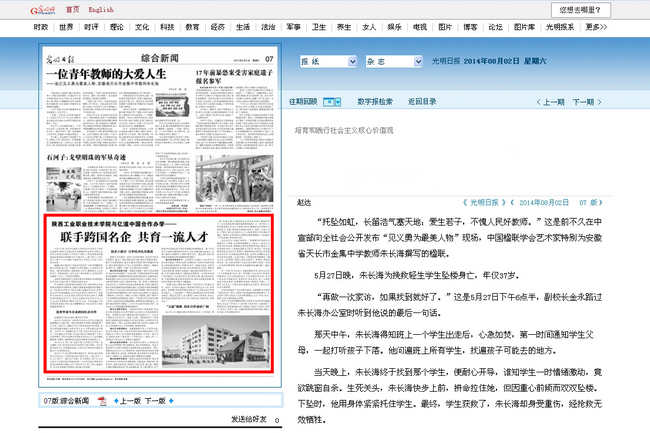Viewport: 650px width, 433px height.
Task: Open the 时政 navigation tab
Action: point(40,27)
